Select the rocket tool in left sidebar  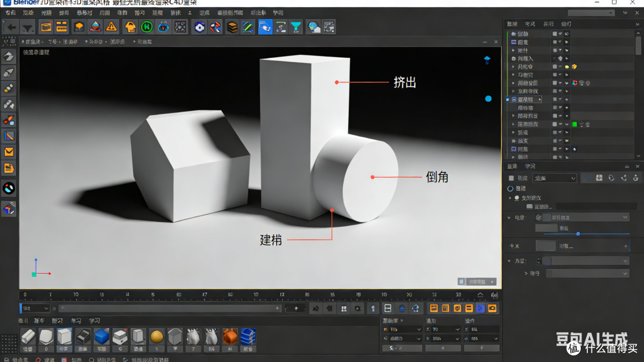8,120
